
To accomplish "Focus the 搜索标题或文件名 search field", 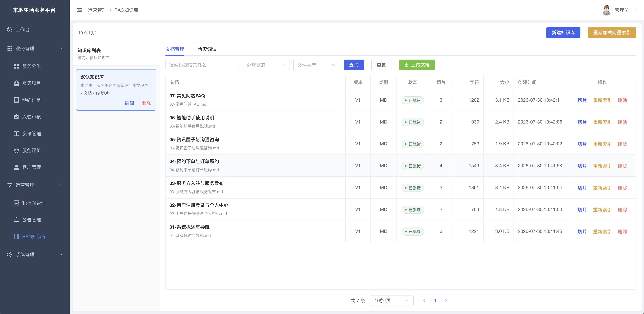I will click(202, 65).
